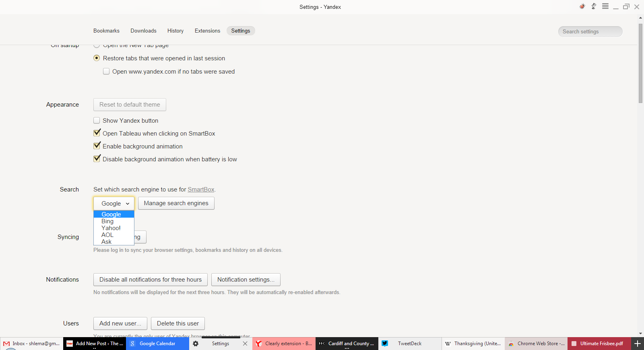
Task: Choose Bing in the search engine list
Action: pyautogui.click(x=114, y=221)
